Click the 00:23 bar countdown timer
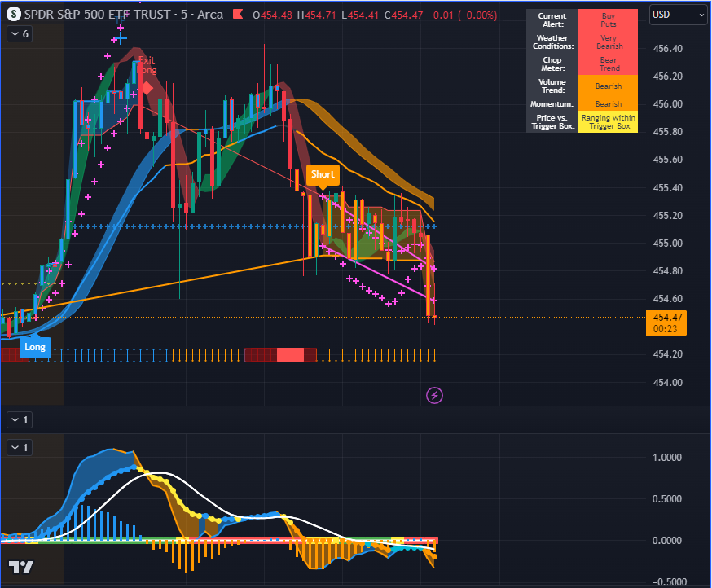This screenshot has height=588, width=712. coord(665,329)
